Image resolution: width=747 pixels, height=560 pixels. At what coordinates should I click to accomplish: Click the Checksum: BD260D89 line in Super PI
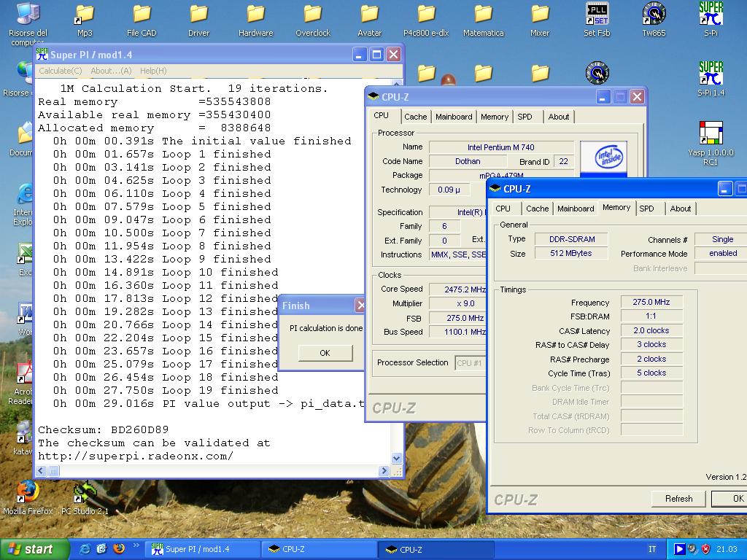104,429
